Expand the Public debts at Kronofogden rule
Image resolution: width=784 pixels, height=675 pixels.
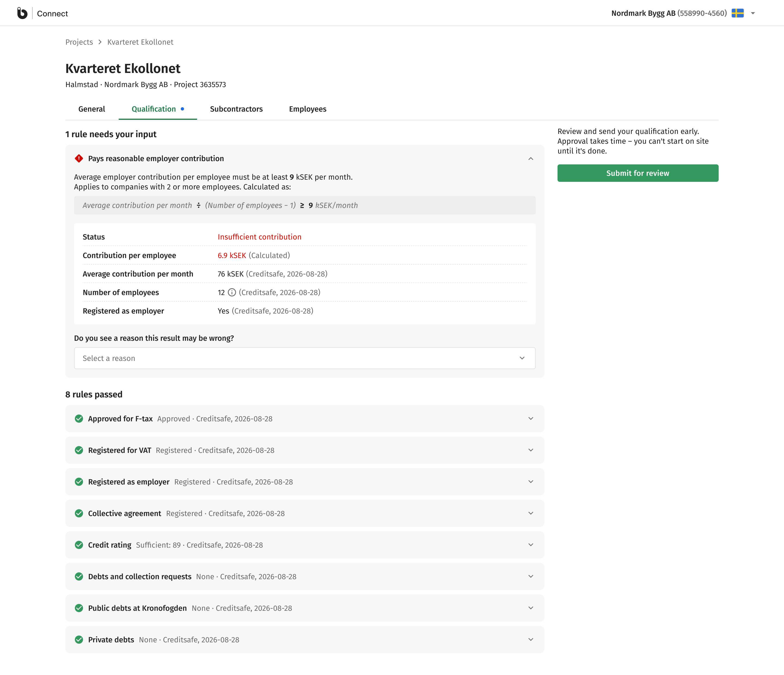click(531, 608)
